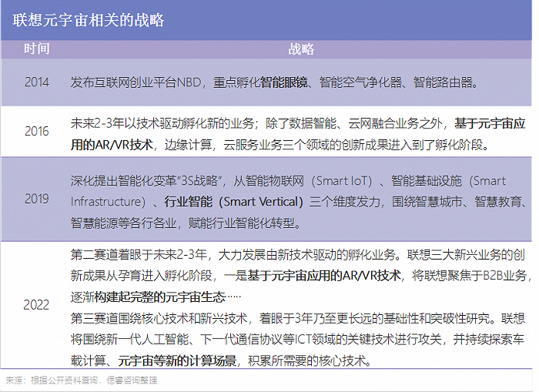Click the 2014 row text about 互联网创业平台NBD
Viewport: 539px width, 392px height.
274,82
